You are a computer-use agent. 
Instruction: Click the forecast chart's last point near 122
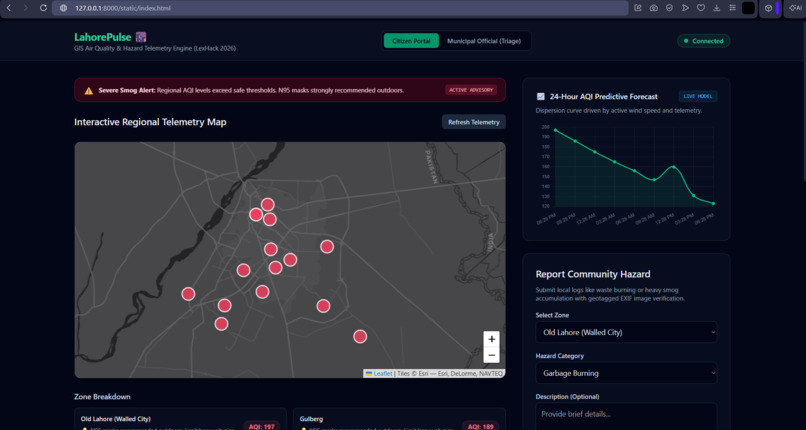click(713, 203)
